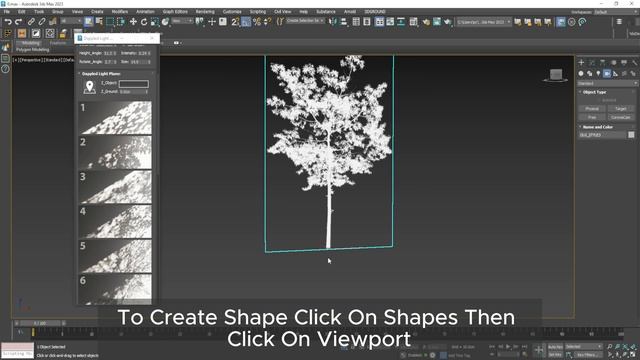Open the reference coordinate system dropdown
640x360 pixels.
(182, 21)
